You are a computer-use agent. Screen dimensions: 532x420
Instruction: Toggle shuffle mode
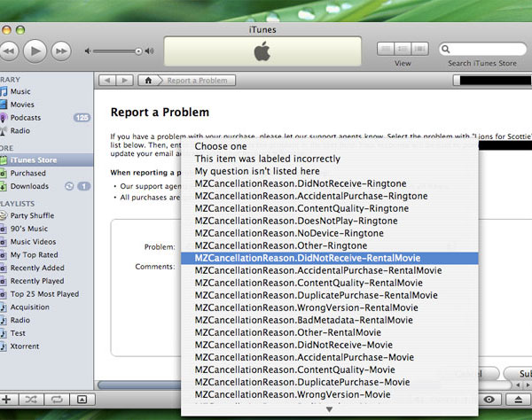(x=31, y=400)
